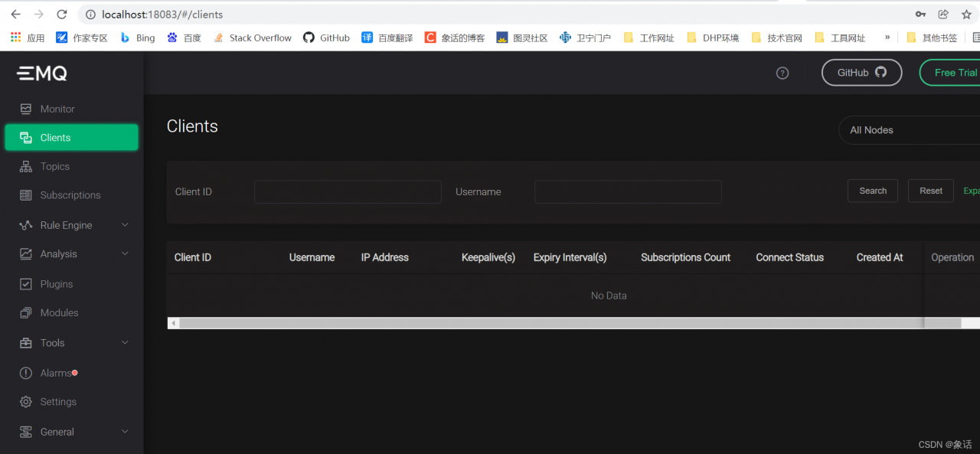Click the General sidebar icon
This screenshot has height=454, width=980.
(x=26, y=432)
